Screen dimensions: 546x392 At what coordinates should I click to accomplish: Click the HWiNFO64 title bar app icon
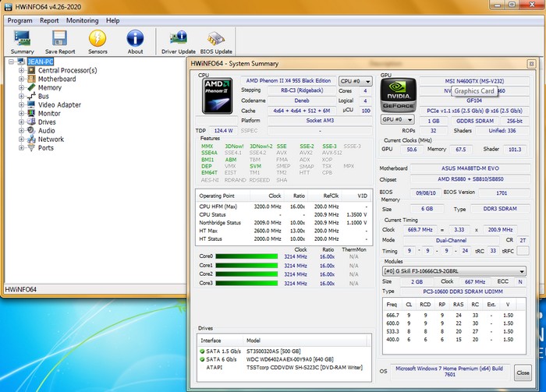8,6
